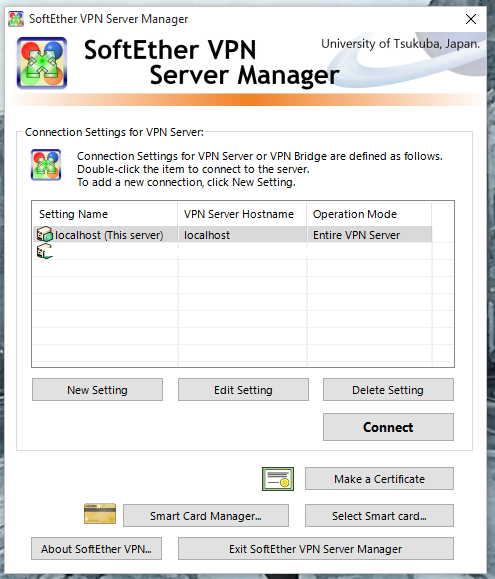Open Make a Certificate tool
Image resolution: width=495 pixels, height=579 pixels.
[379, 479]
